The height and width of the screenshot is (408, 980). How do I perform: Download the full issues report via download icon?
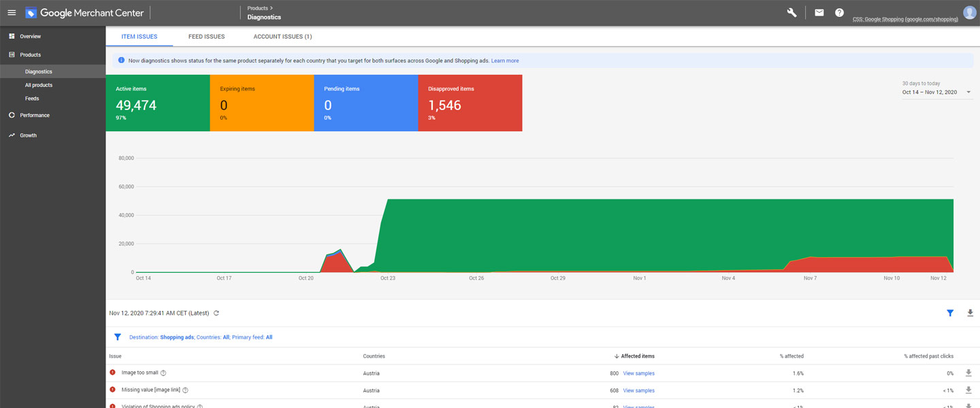pyautogui.click(x=970, y=313)
